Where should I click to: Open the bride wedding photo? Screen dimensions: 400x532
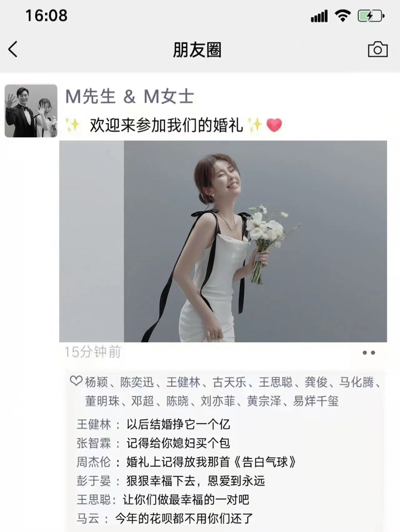click(x=223, y=241)
